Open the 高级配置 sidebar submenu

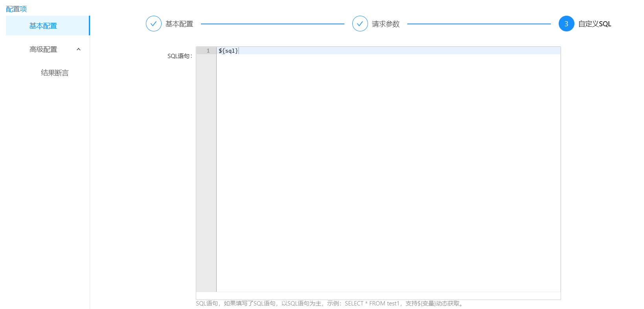pos(43,49)
